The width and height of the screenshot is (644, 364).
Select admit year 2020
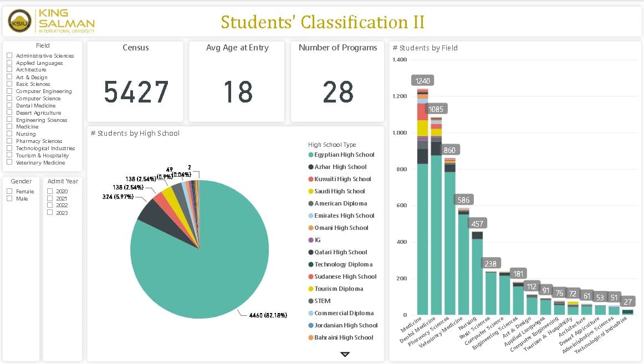pyautogui.click(x=50, y=191)
